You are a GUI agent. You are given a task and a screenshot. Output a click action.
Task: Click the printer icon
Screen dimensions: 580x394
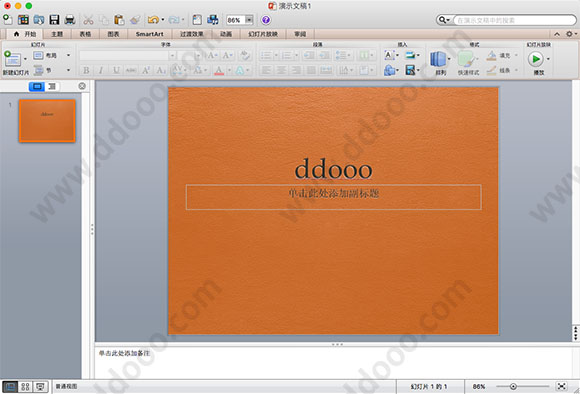tap(70, 20)
